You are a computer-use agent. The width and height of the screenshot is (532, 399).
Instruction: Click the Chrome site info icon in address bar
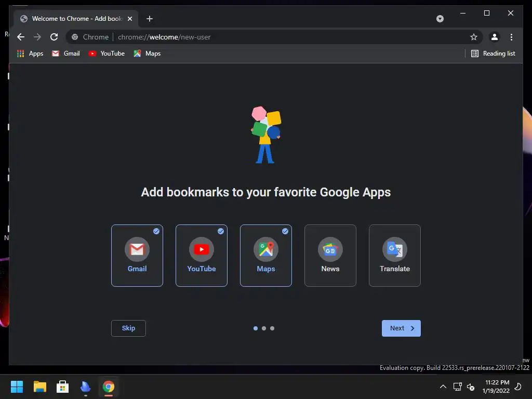[x=75, y=37]
